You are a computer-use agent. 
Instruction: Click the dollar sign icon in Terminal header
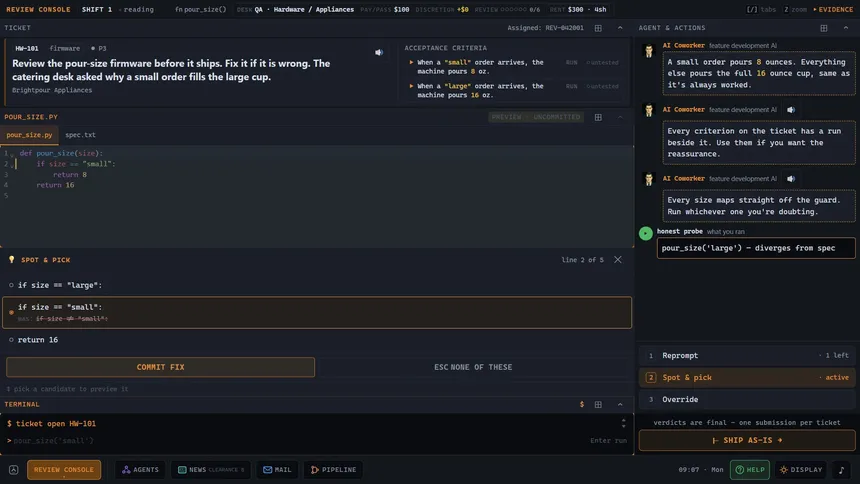pos(582,404)
